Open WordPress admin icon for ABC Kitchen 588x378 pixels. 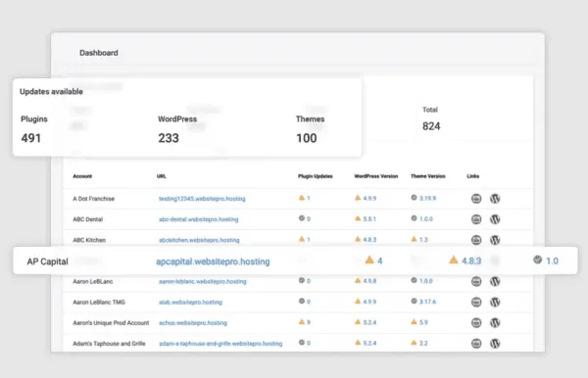point(495,240)
